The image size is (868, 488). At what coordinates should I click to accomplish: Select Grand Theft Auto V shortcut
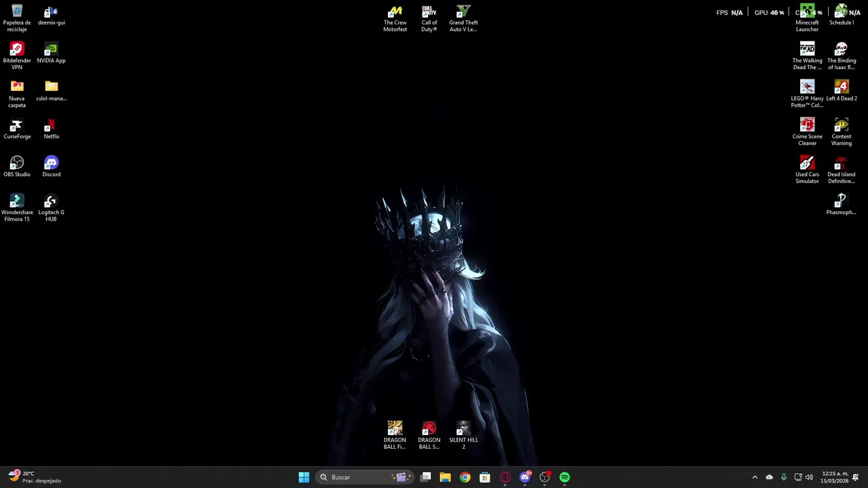click(x=463, y=18)
